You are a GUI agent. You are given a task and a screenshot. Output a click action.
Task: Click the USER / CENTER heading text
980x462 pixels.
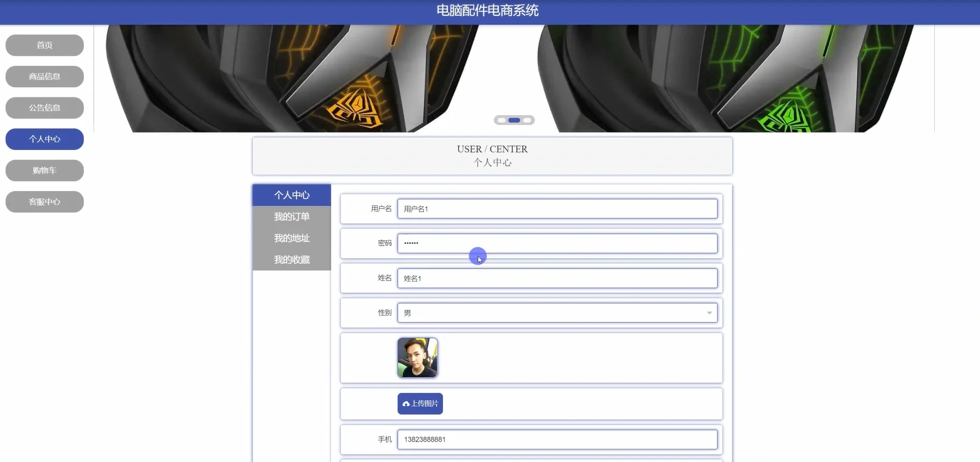click(x=492, y=149)
